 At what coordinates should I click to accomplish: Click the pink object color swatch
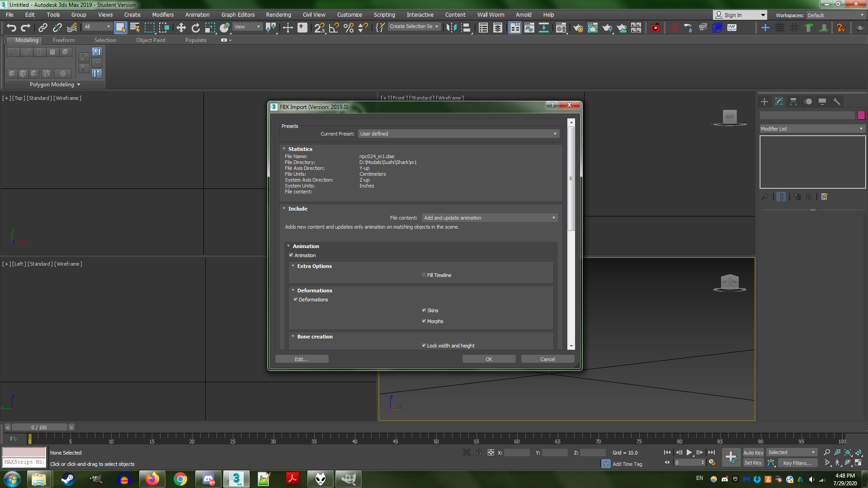coord(861,115)
